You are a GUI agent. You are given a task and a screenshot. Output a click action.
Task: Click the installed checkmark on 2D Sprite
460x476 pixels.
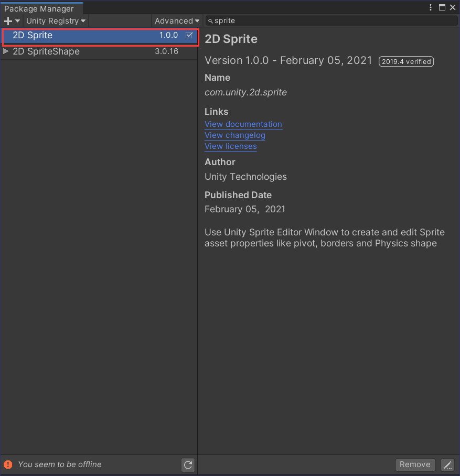[189, 35]
